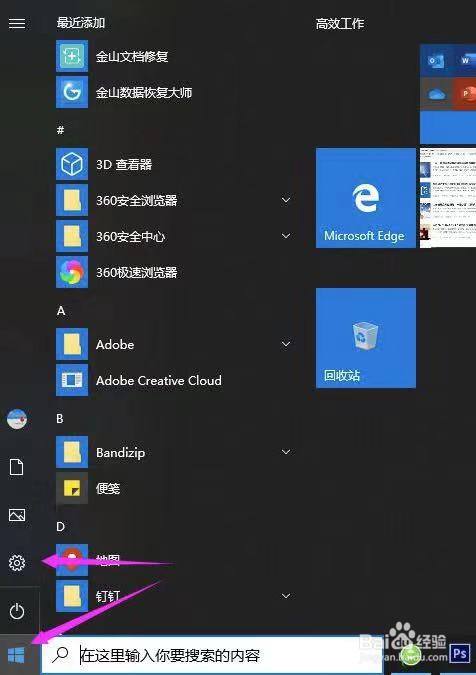Image resolution: width=476 pixels, height=675 pixels.
Task: Open the Microsoft Edge tile
Action: (366, 198)
